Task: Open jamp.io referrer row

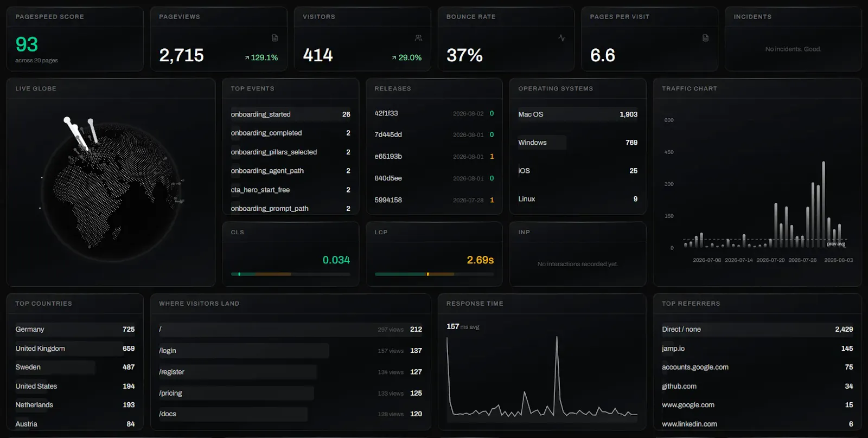Action: tap(757, 349)
